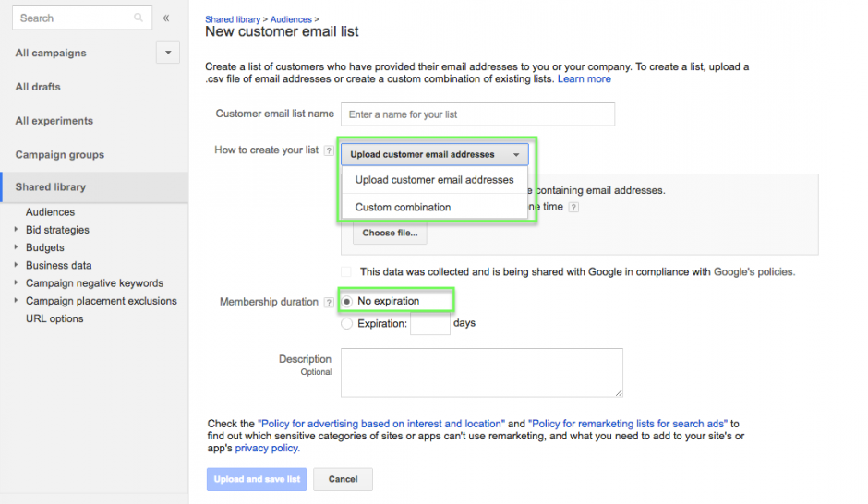Screen dimensions: 868x504
Task: Open help icon next to Membership duration
Action: 329,302
